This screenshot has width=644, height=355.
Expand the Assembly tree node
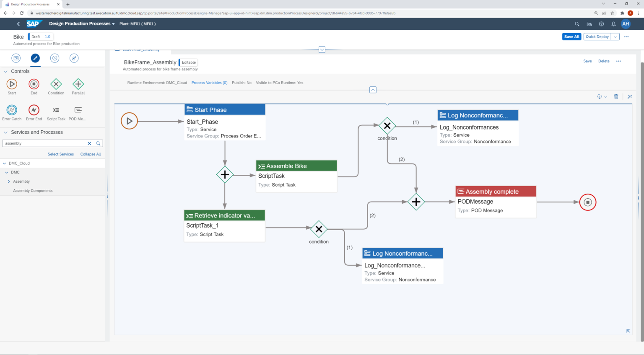click(8, 181)
